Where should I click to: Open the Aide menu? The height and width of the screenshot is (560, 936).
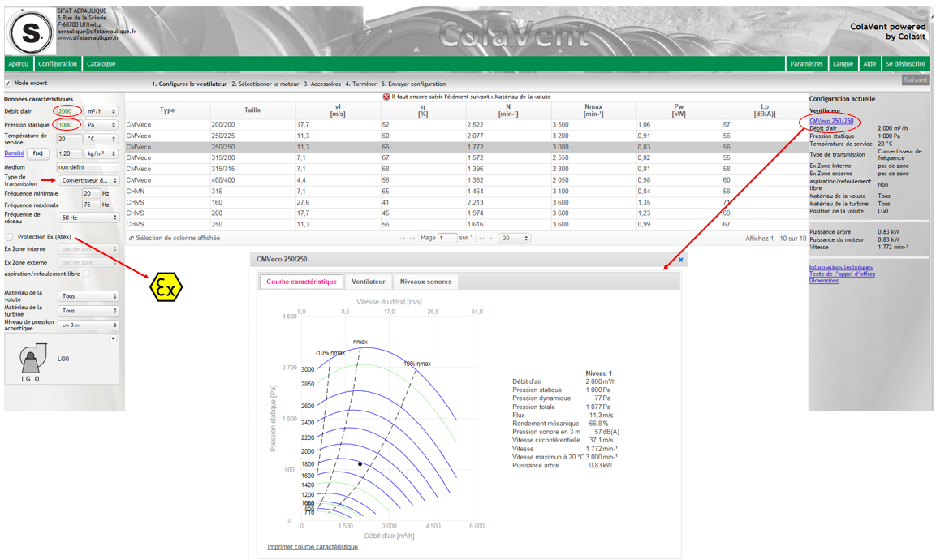point(869,64)
